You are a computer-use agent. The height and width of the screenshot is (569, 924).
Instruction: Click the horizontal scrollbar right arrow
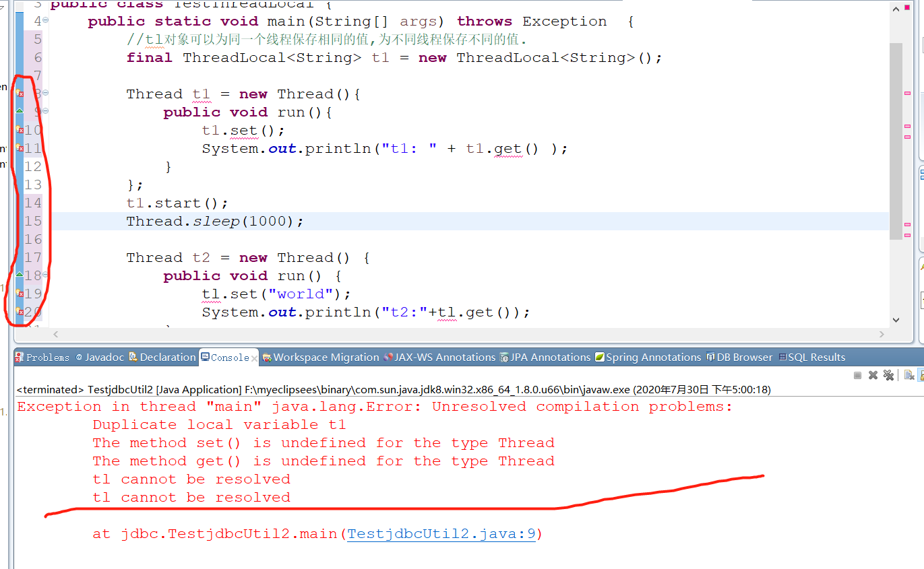tap(882, 334)
